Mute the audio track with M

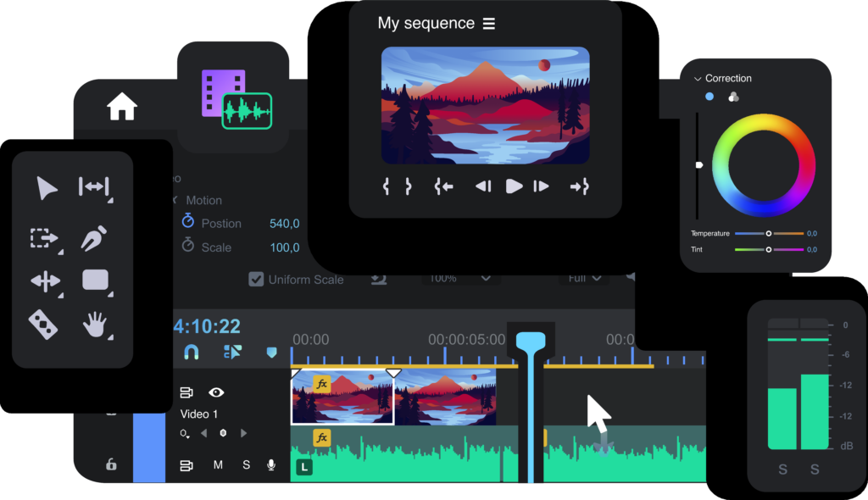(218, 465)
